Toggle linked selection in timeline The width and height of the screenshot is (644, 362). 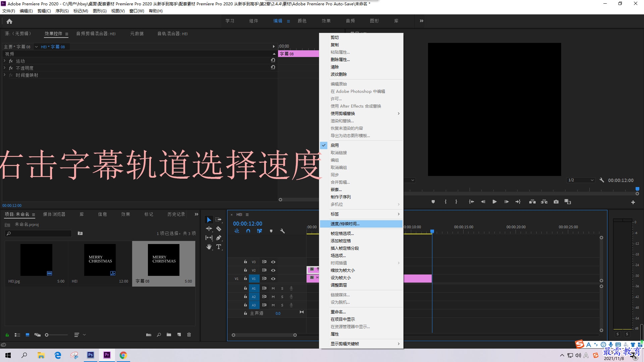pyautogui.click(x=259, y=231)
